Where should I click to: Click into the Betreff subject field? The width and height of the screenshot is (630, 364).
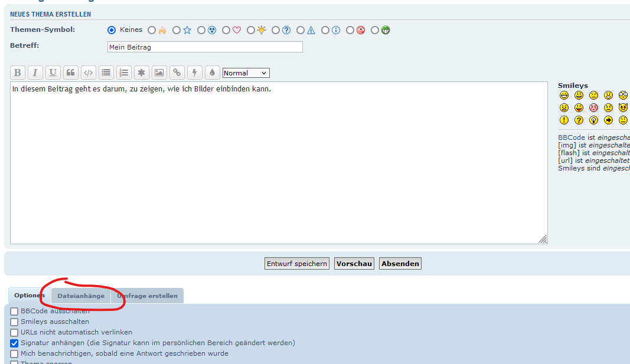click(205, 47)
